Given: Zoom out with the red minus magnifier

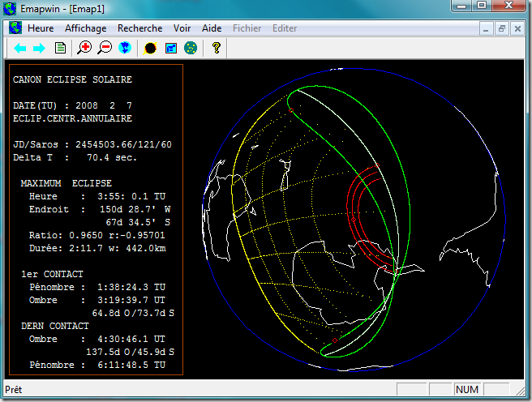Looking at the screenshot, I should (x=105, y=49).
